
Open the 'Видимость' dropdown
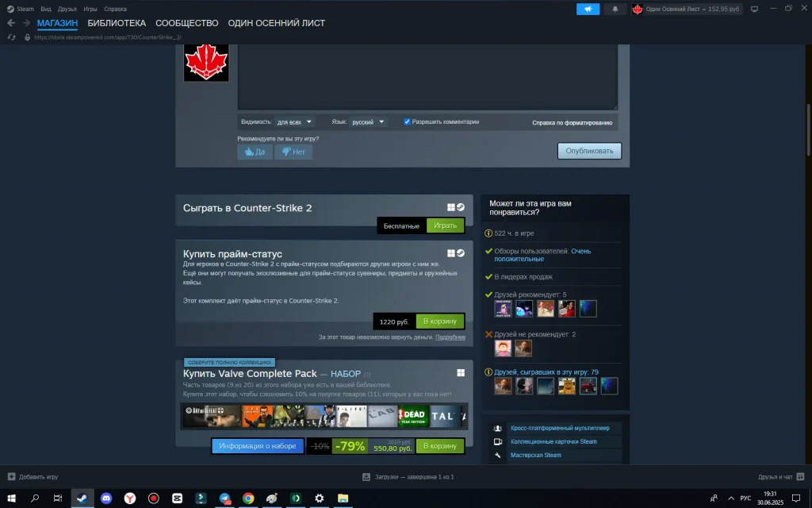(x=294, y=121)
